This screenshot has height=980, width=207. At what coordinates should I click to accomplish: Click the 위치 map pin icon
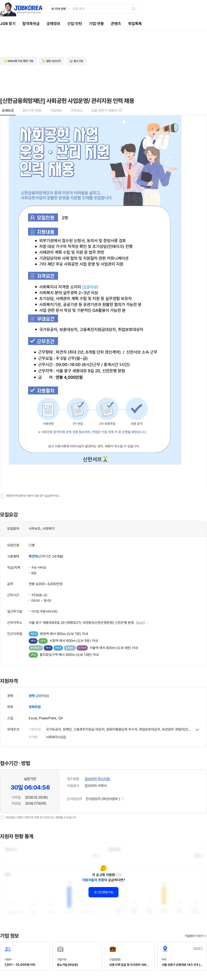pos(165,949)
